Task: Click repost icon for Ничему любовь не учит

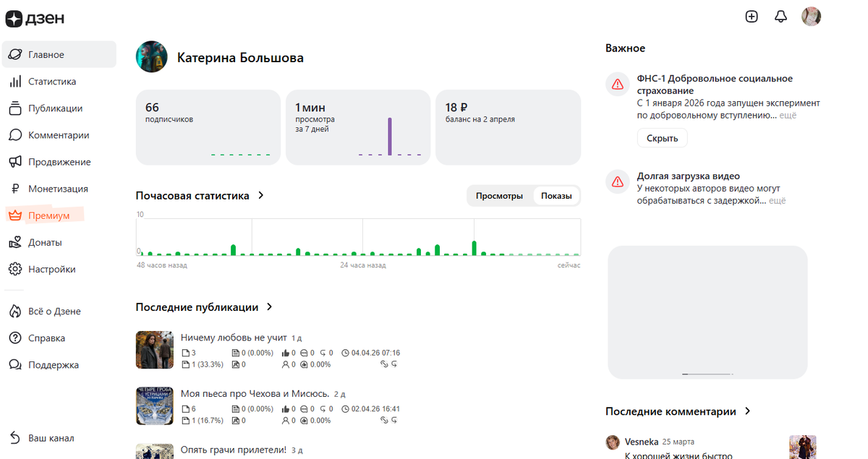Action: pos(394,364)
